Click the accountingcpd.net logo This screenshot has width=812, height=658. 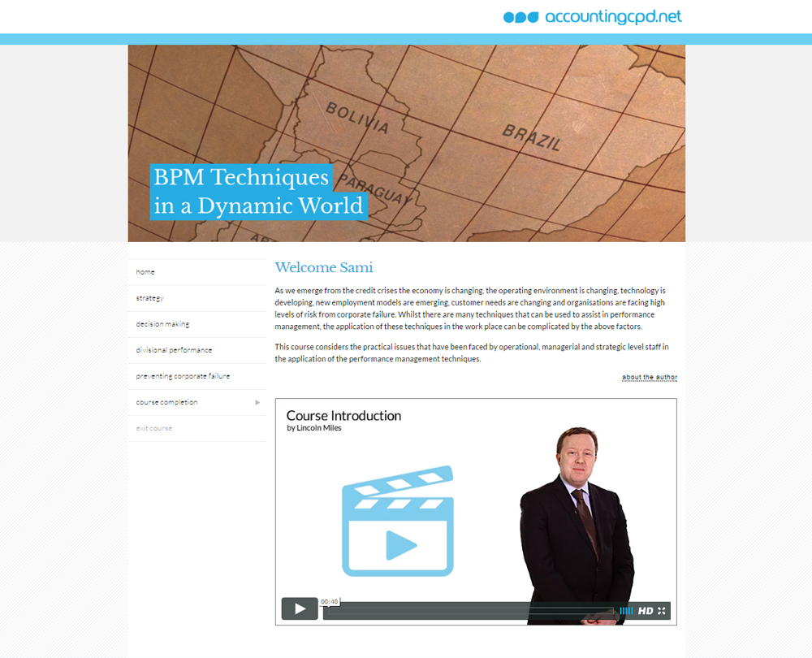[x=613, y=17]
